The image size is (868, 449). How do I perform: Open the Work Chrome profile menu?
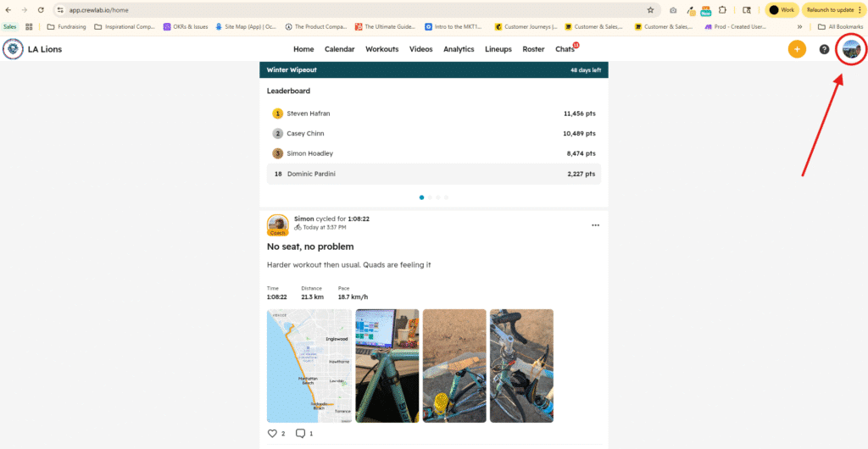(x=782, y=10)
